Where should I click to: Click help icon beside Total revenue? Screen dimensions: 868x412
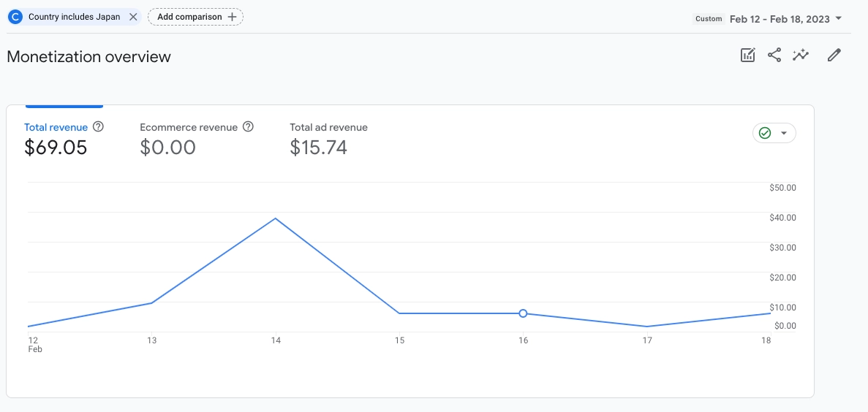(x=99, y=127)
